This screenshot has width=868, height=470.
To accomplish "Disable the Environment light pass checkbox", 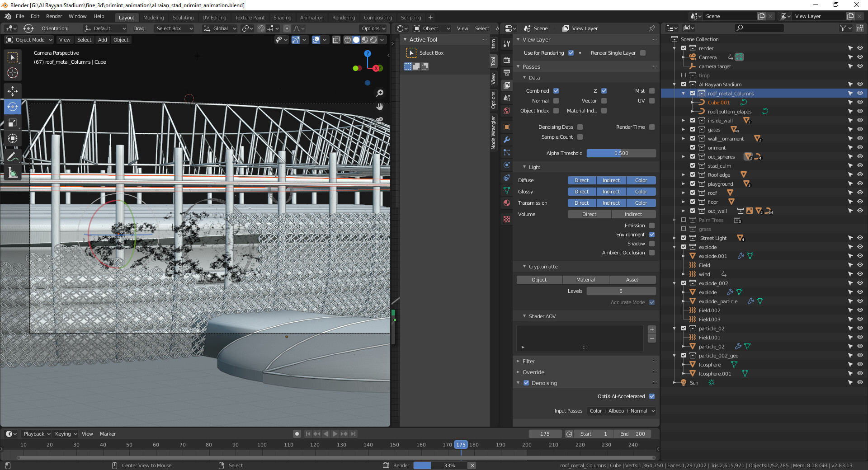I will pyautogui.click(x=651, y=235).
